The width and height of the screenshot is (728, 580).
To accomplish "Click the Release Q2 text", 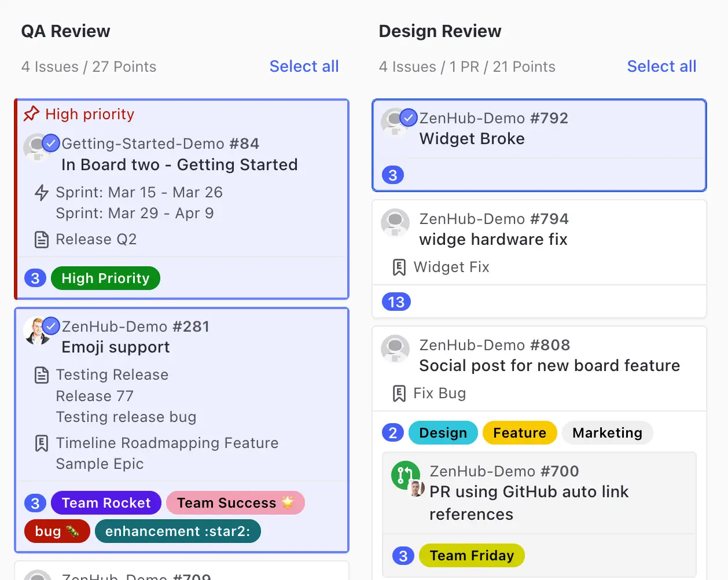I will coord(96,240).
